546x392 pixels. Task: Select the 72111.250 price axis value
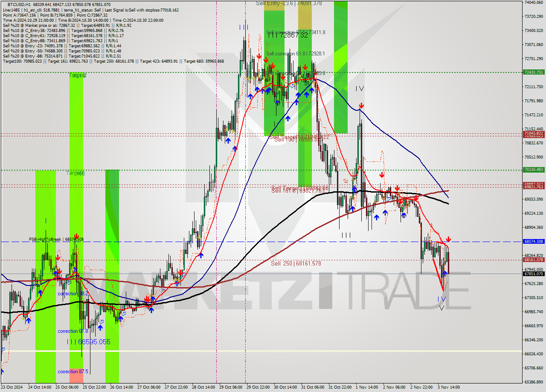coord(534,86)
